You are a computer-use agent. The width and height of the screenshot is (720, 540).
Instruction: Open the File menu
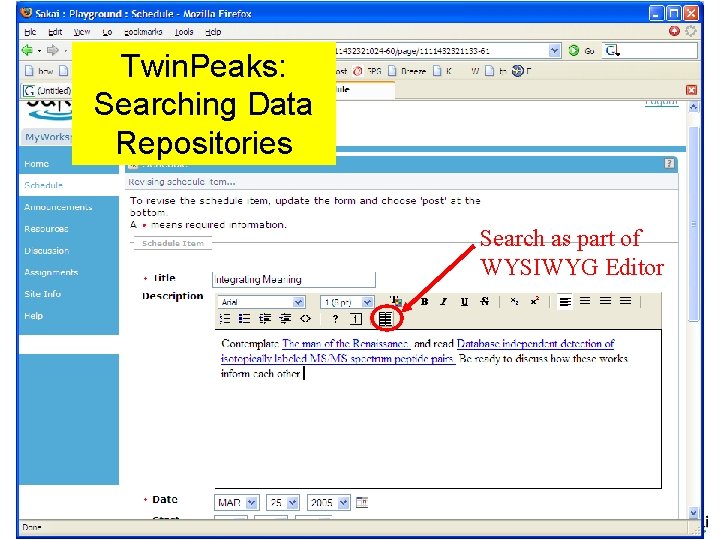tap(30, 32)
